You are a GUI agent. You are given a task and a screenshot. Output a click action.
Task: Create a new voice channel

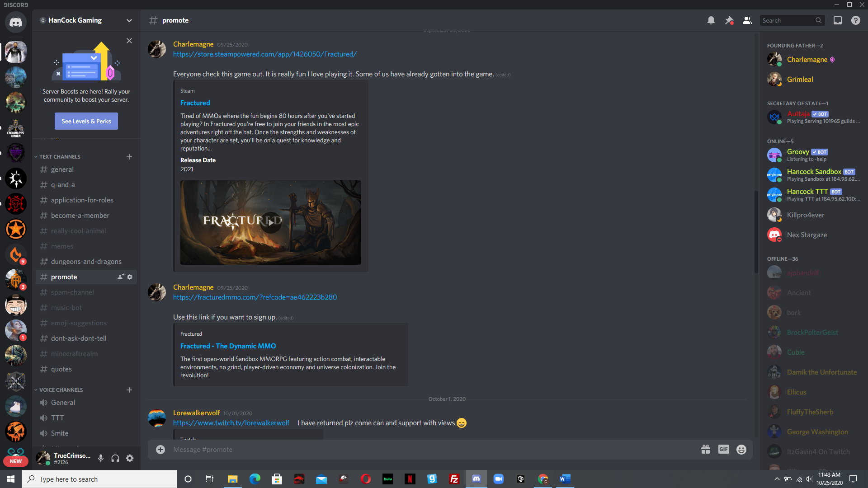click(129, 389)
